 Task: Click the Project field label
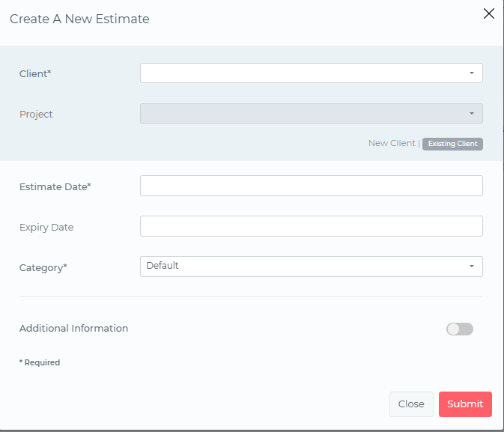(36, 115)
